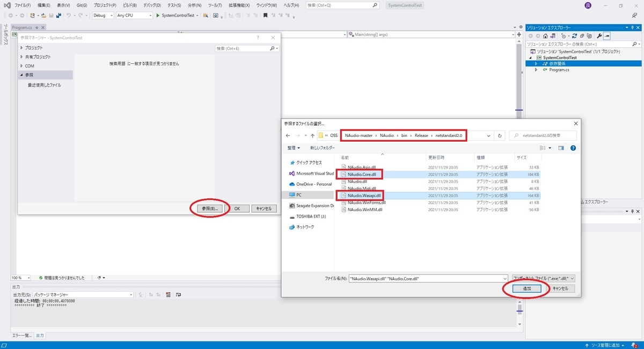Image resolution: width=644 pixels, height=349 pixels.
Task: Click pending changes filter clock icon
Action: tap(563, 36)
